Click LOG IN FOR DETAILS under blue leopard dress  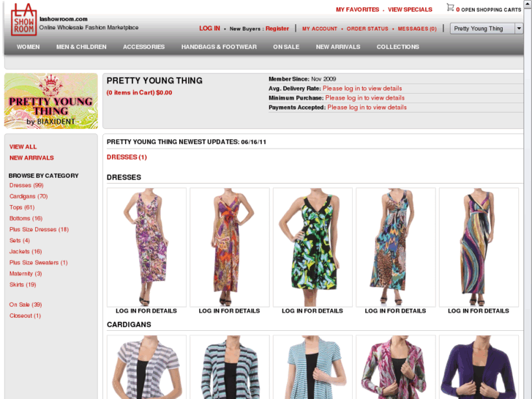(395, 310)
